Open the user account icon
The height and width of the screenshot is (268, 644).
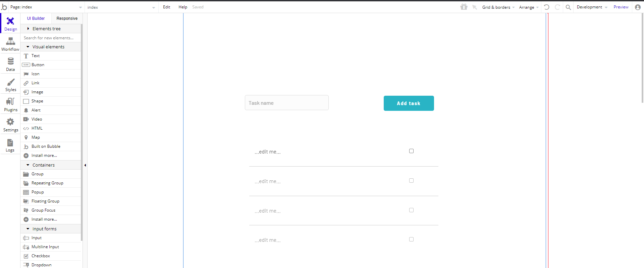click(638, 7)
